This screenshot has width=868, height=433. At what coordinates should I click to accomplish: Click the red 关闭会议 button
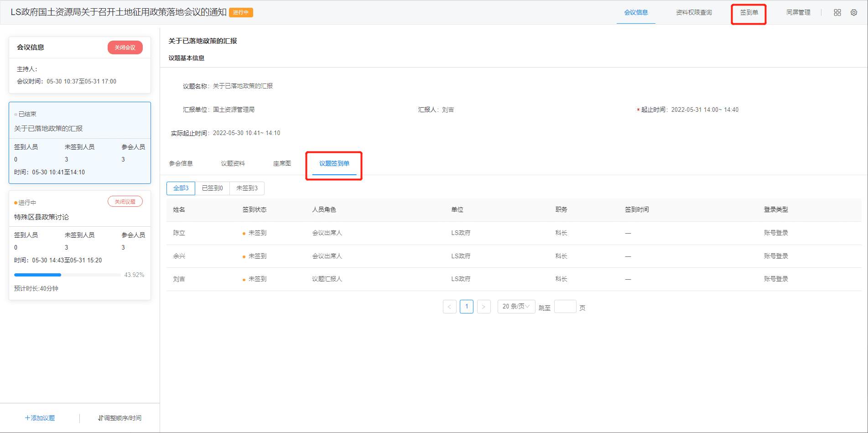pos(125,47)
